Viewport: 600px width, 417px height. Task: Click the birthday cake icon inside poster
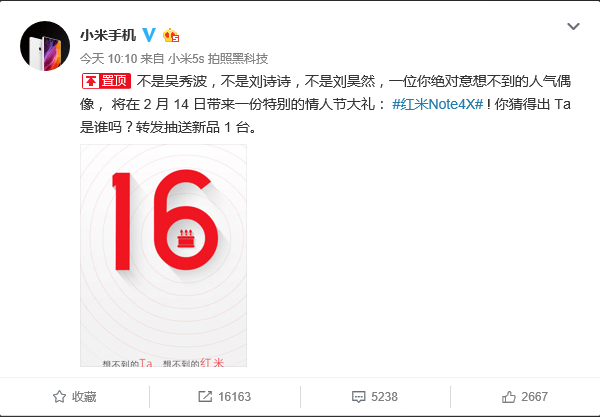tap(186, 239)
